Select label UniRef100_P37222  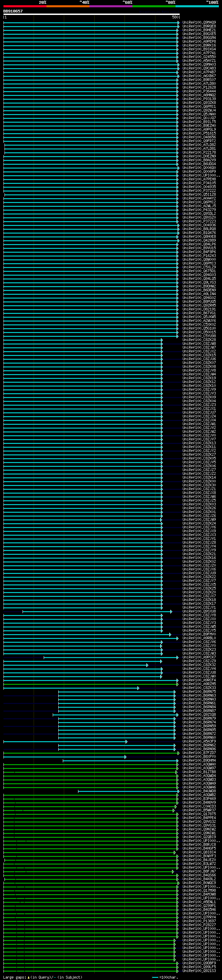[199, 191]
